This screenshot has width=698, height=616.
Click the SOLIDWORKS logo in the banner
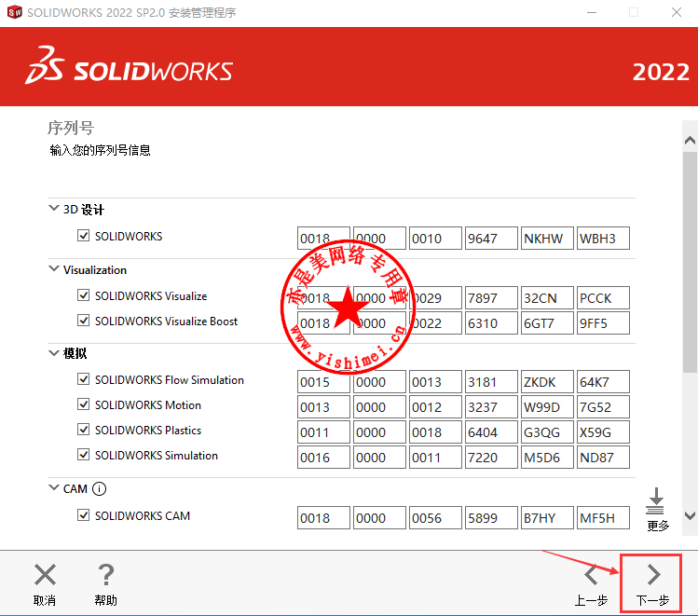tap(129, 66)
